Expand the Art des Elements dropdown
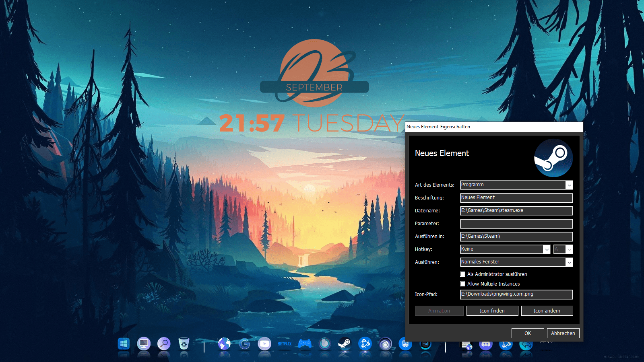This screenshot has width=644, height=362. point(569,185)
